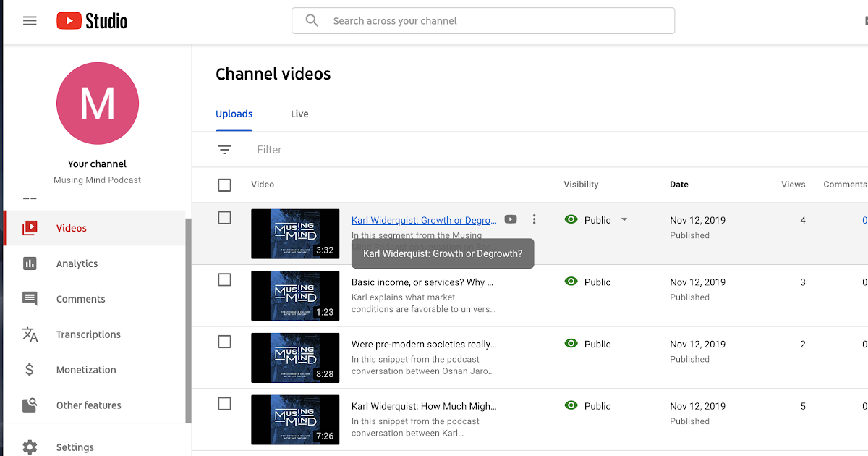868x456 pixels.
Task: Tick the select-all videos checkbox in header
Action: [x=225, y=185]
